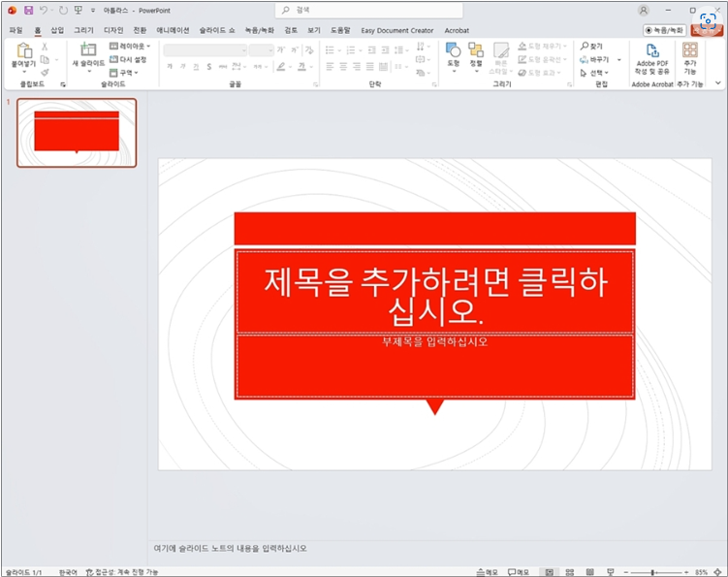
Task: Click the Add-ins (추가 기능) icon
Action: coord(689,56)
